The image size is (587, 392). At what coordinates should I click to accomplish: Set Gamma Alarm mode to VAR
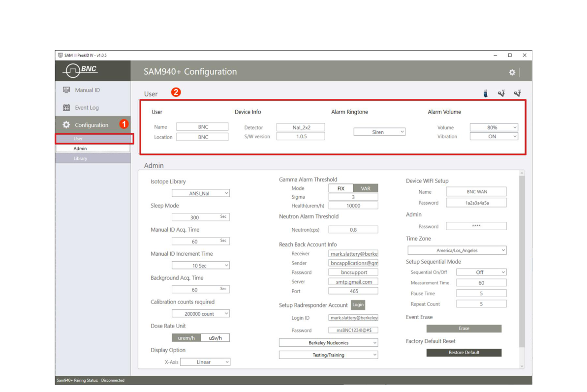[366, 188]
